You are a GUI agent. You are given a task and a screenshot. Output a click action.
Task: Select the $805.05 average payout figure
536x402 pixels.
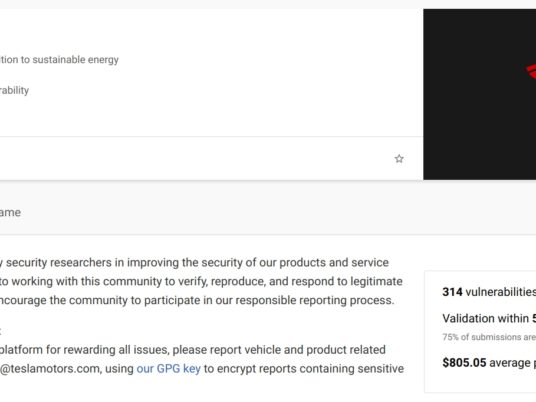tap(489, 362)
